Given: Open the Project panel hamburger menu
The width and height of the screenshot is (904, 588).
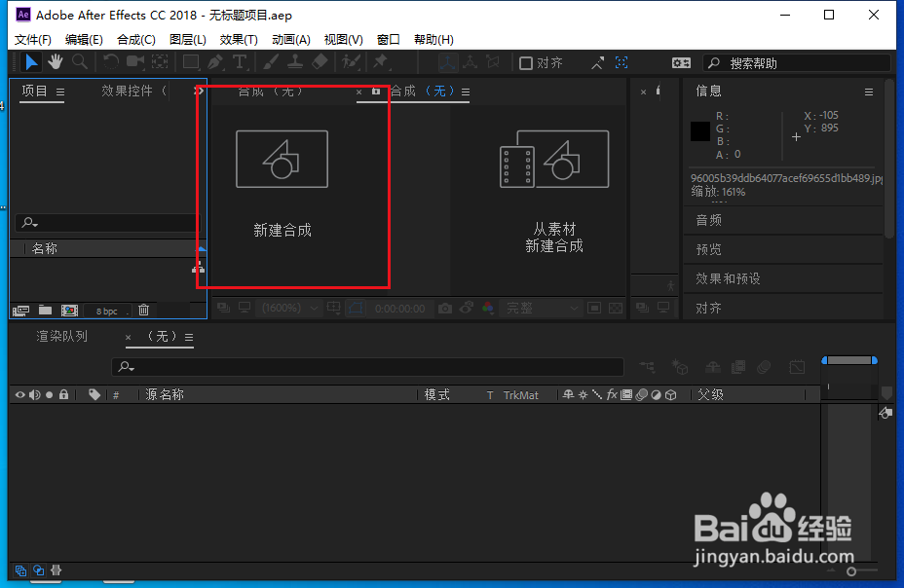Looking at the screenshot, I should point(58,90).
